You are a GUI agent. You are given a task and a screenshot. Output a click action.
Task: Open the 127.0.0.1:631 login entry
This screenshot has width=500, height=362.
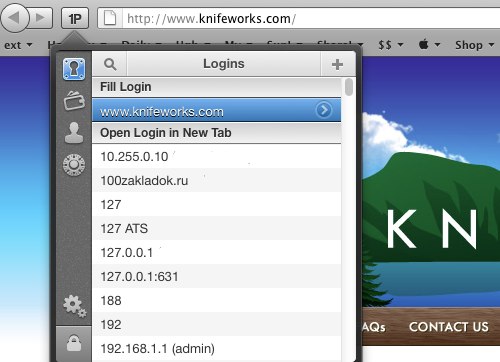tap(216, 276)
